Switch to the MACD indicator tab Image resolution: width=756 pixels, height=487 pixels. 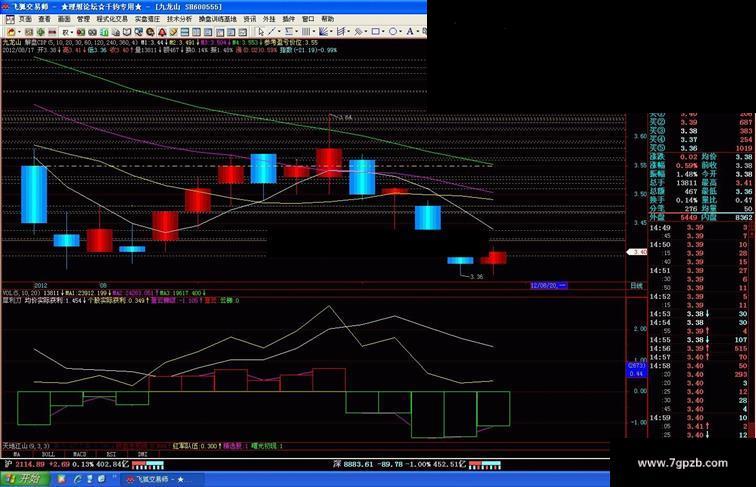[80, 454]
